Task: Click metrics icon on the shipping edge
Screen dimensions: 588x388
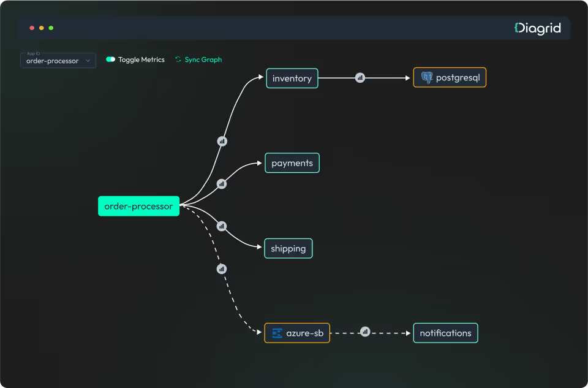Action: tap(221, 226)
